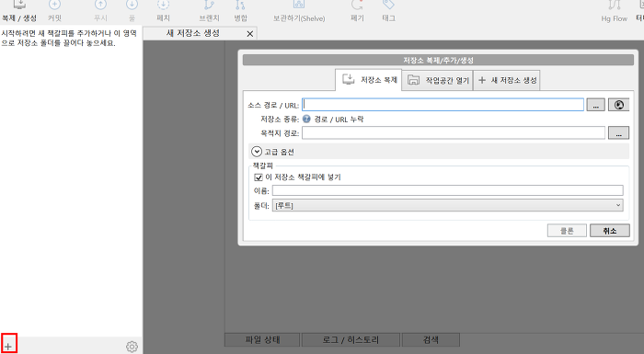Browse for 목적지 경로 with ... button
Screen dimensions: 644x354
pyautogui.click(x=618, y=132)
